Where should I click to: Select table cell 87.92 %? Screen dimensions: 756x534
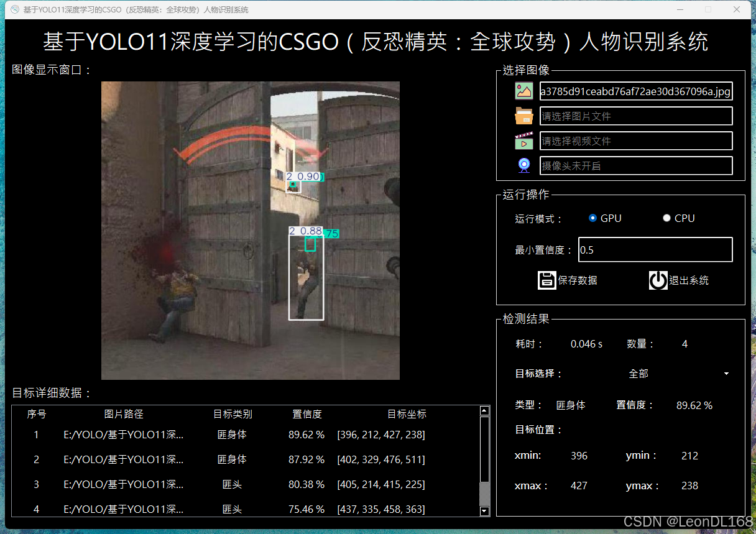tap(307, 460)
